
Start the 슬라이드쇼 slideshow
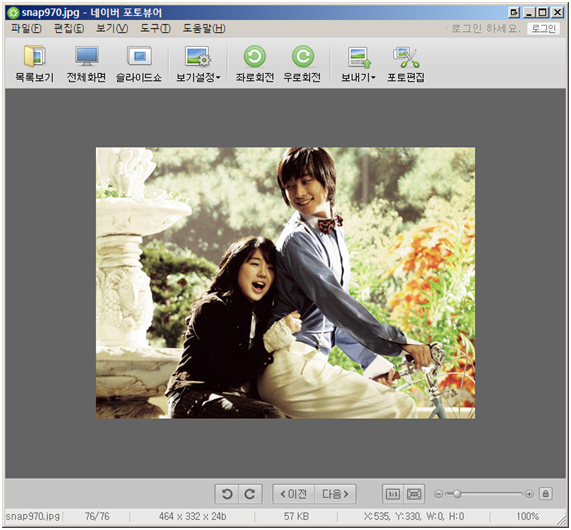(139, 64)
